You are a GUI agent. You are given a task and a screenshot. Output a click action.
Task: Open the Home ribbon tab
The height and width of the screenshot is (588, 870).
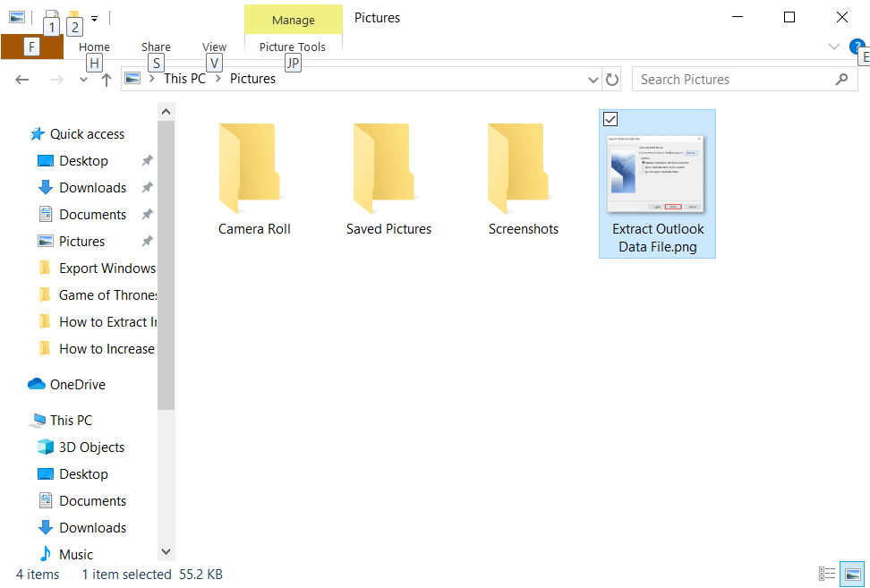[94, 47]
